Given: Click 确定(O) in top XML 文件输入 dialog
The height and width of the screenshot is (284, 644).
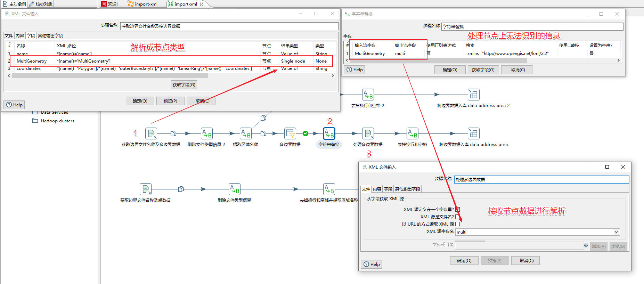Looking at the screenshot, I should click(140, 101).
